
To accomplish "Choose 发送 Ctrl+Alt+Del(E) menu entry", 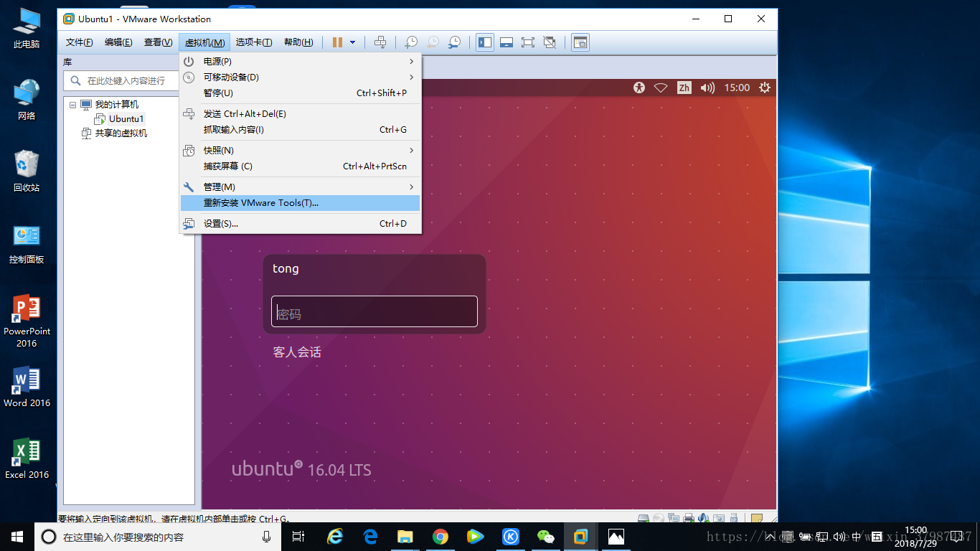I will point(300,114).
